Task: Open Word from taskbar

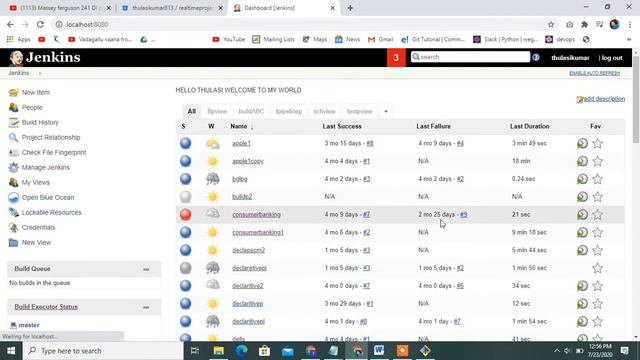Action: coord(379,351)
